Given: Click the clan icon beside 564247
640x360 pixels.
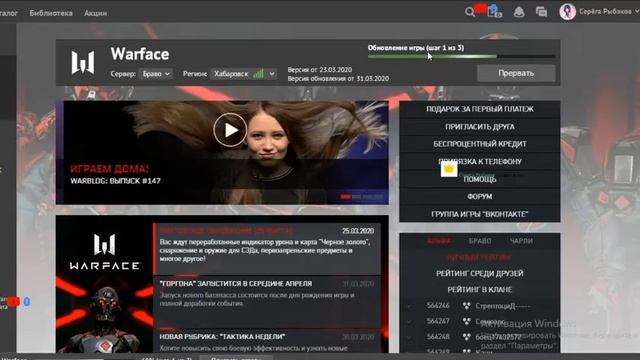Looking at the screenshot, I should [466, 321].
